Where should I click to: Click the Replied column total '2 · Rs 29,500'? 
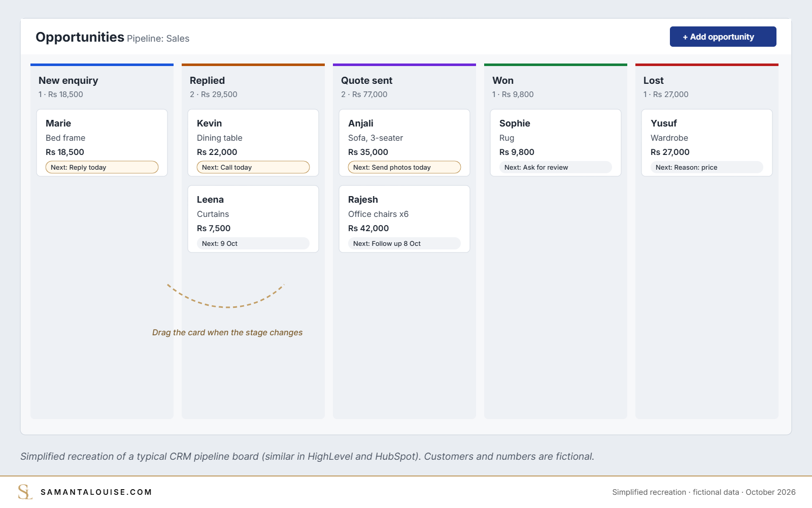(214, 94)
